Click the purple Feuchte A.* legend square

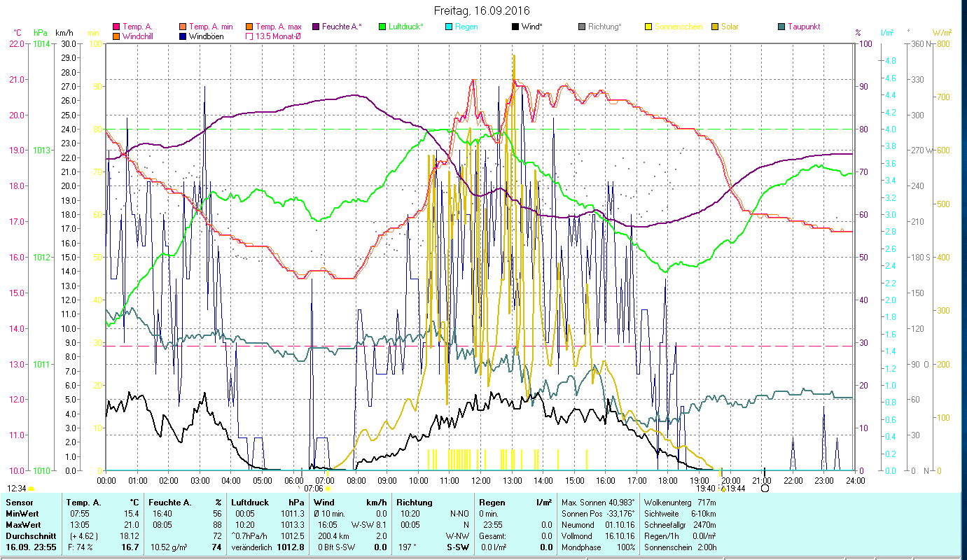click(315, 27)
